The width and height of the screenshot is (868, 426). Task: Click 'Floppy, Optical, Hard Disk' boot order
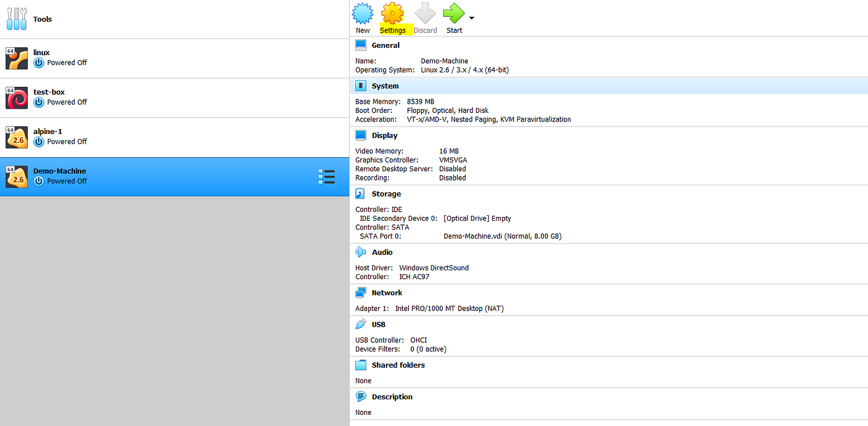(448, 110)
